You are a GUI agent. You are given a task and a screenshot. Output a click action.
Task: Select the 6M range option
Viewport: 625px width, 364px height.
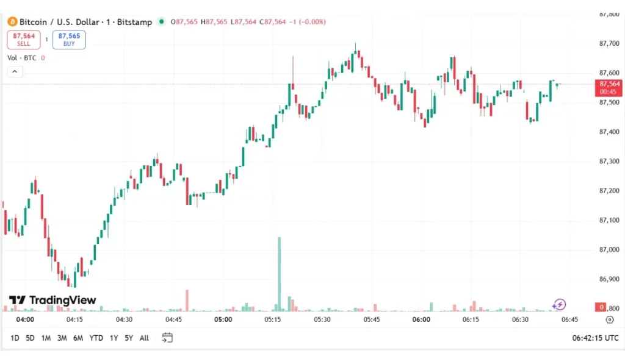pyautogui.click(x=78, y=337)
